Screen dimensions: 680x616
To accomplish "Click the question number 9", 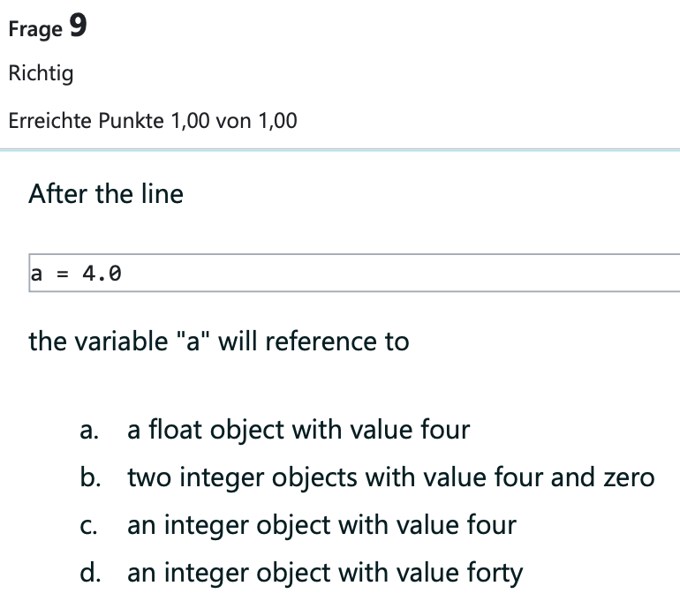I will click(78, 27).
